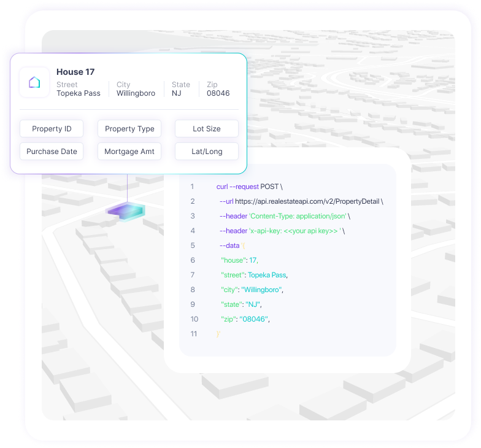Click the Willingboro city value in card

(x=136, y=93)
